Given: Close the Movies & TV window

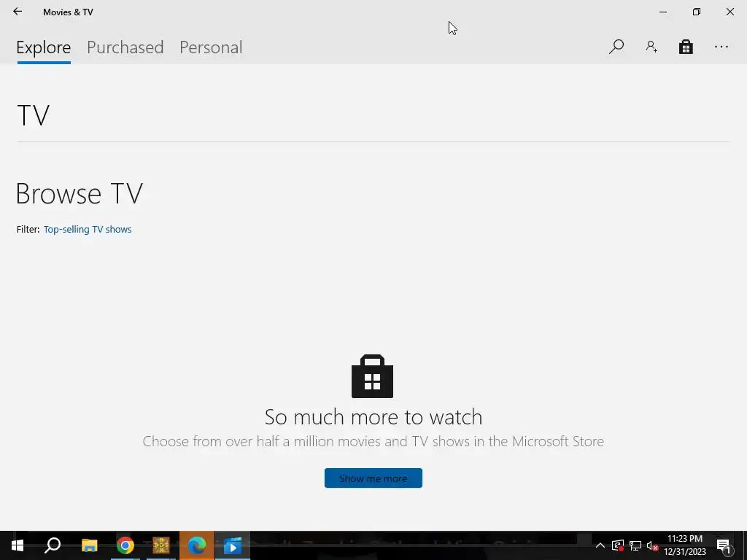Looking at the screenshot, I should 729,12.
